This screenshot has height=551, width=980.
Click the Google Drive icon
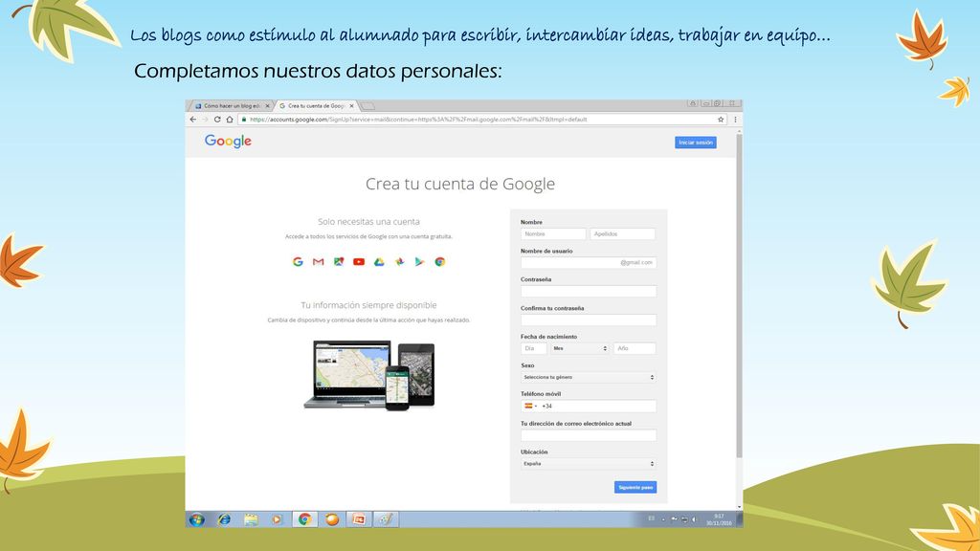click(379, 262)
